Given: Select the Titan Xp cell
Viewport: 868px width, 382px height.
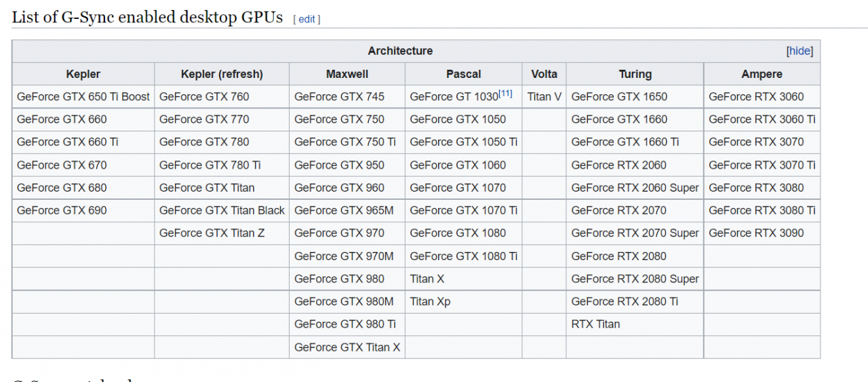Looking at the screenshot, I should pyautogui.click(x=464, y=301).
